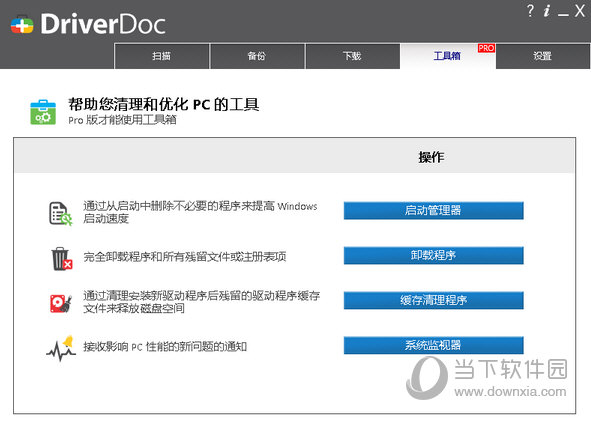Screen dimensions: 591x421
Task: Open the 扫描 (Scan) tab
Action: (162, 56)
